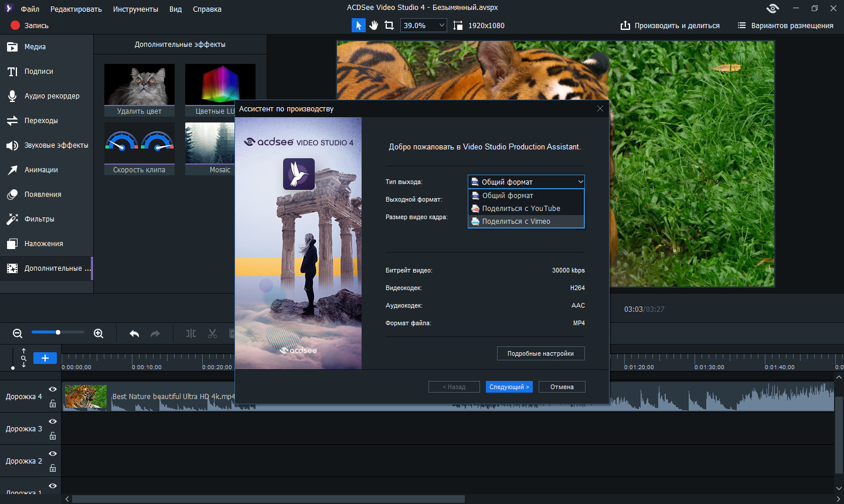Activate the hand pan tool
The width and height of the screenshot is (844, 504).
coord(374,25)
